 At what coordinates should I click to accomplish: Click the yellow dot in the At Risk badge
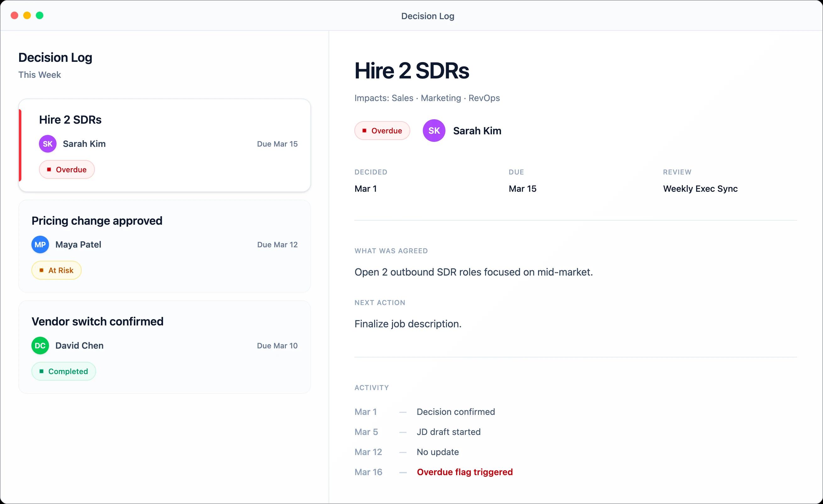click(42, 270)
